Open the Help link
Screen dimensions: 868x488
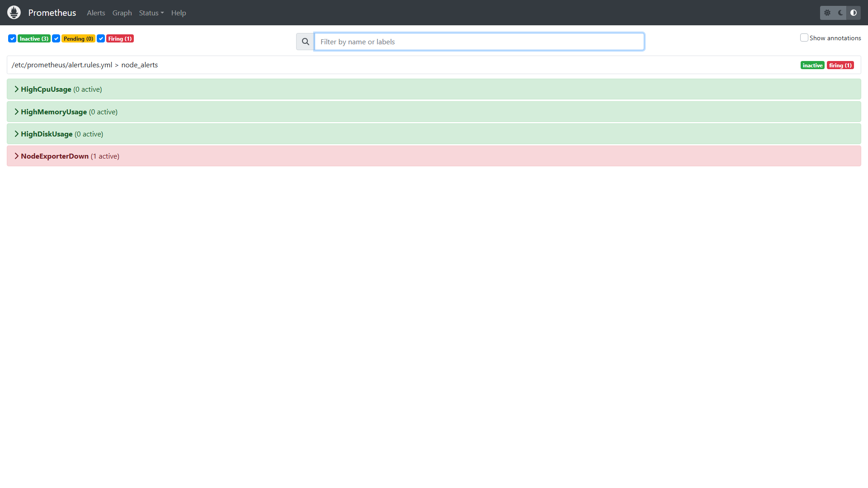pyautogui.click(x=179, y=13)
